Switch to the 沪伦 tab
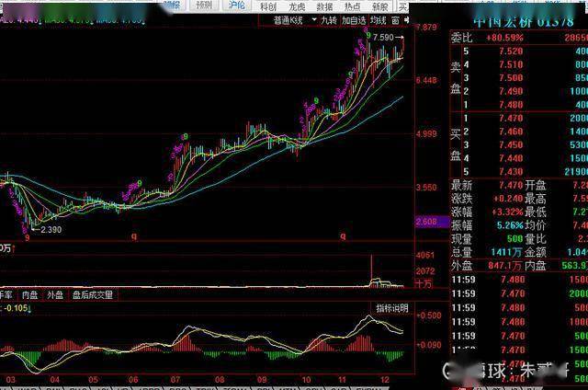 tap(237, 6)
